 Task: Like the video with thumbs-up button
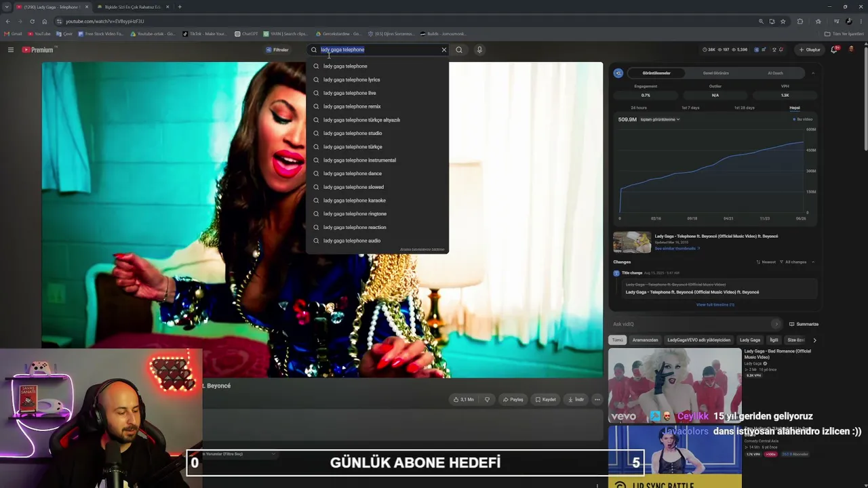click(x=464, y=399)
